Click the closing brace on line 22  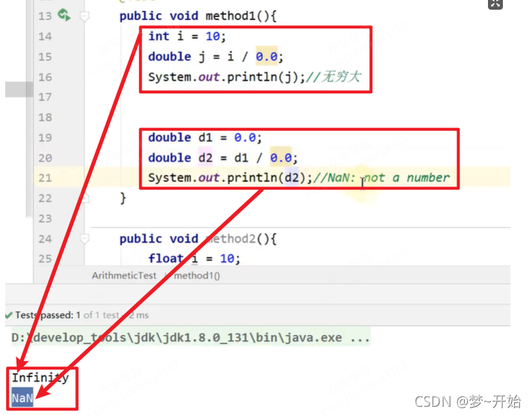point(123,198)
